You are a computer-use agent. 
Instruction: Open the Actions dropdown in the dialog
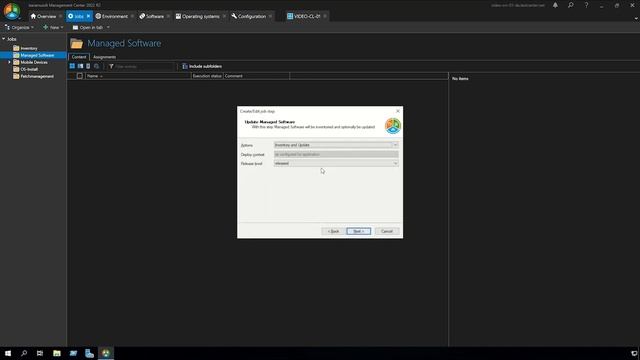pos(336,145)
